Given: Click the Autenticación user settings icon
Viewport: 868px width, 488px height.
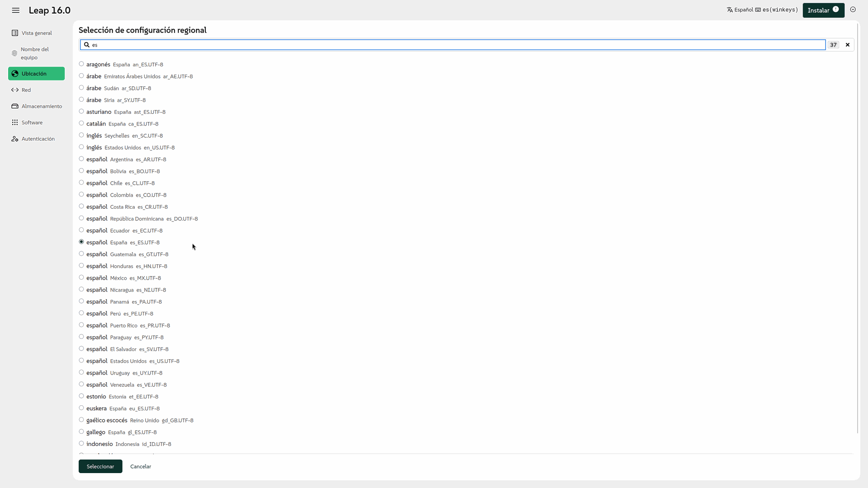Looking at the screenshot, I should (15, 139).
